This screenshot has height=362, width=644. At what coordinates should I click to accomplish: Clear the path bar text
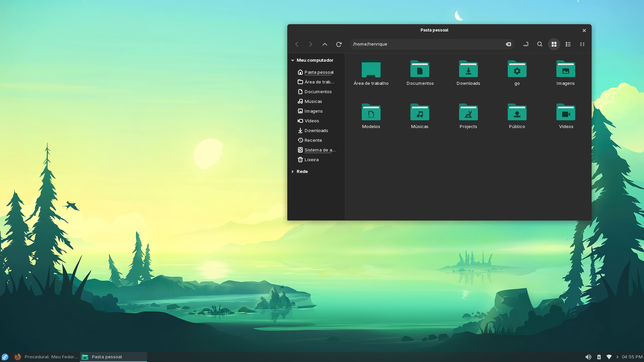point(508,44)
